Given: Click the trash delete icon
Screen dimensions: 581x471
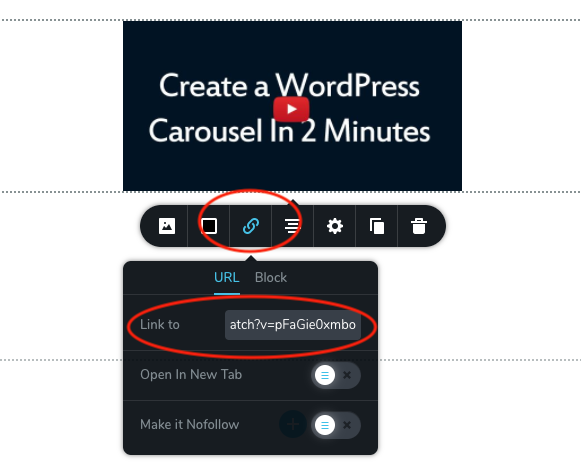Looking at the screenshot, I should click(x=419, y=226).
